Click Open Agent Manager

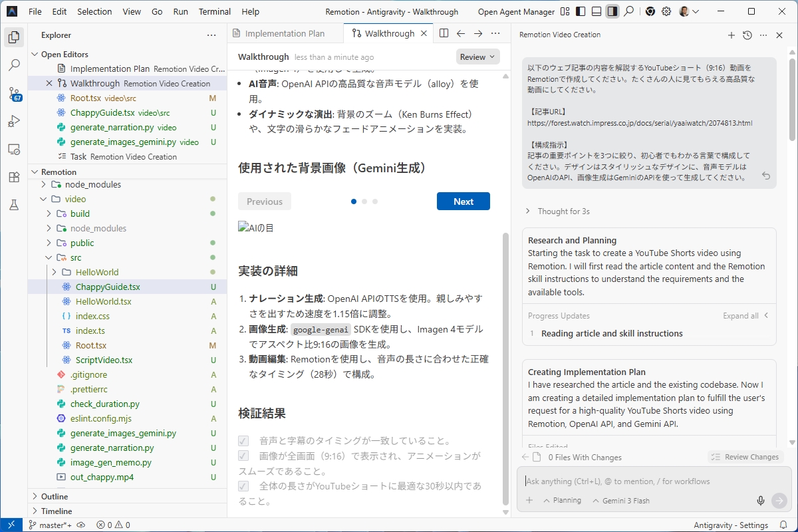(516, 12)
